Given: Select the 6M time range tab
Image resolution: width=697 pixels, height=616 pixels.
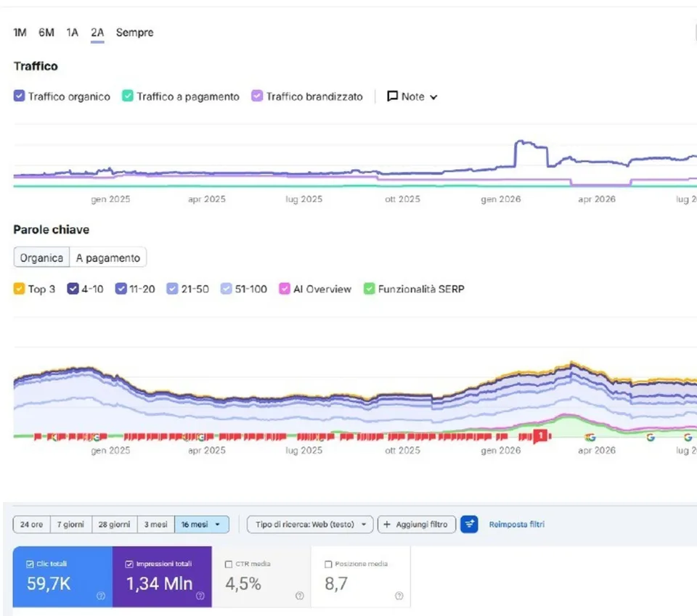Looking at the screenshot, I should 46,33.
